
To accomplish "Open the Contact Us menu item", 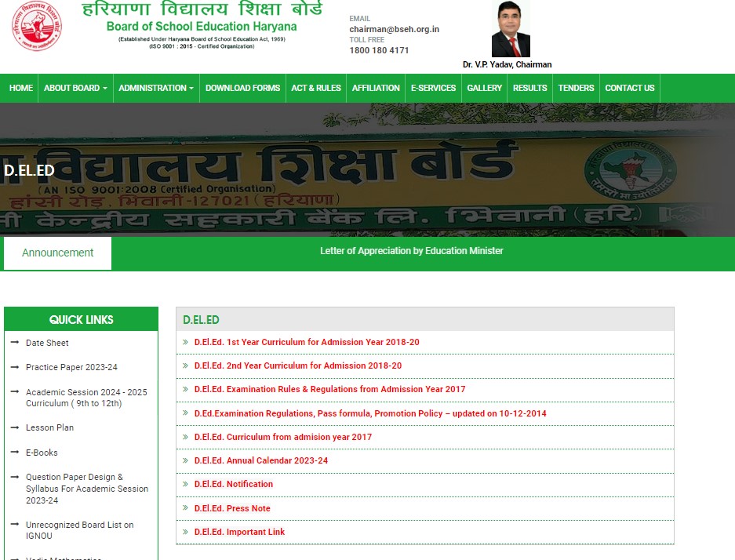I will point(630,88).
